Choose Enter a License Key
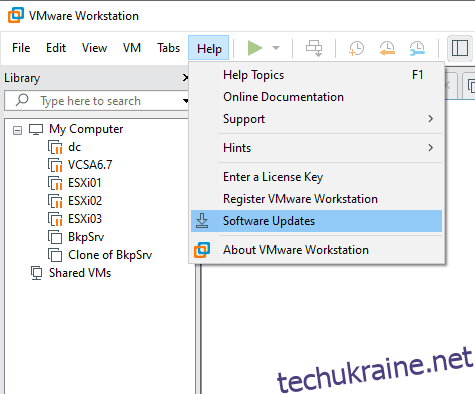The width and height of the screenshot is (475, 394). point(316,177)
